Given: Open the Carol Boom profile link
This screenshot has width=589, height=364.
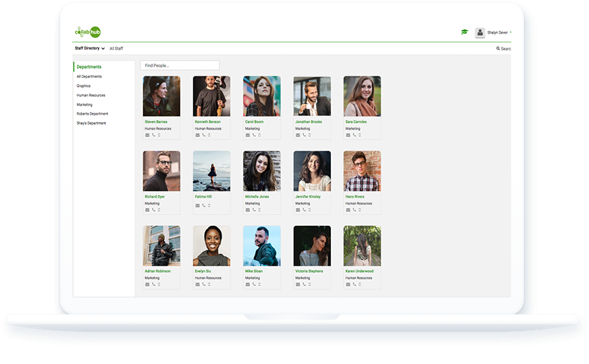Looking at the screenshot, I should click(255, 122).
